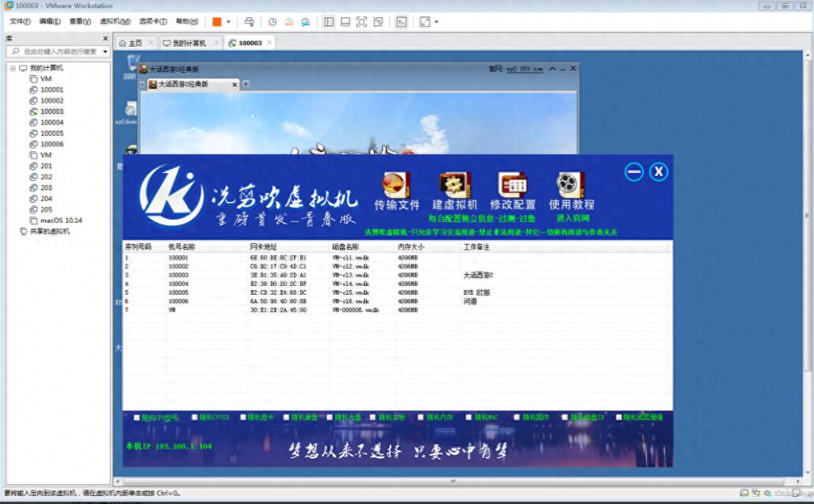Click the orange power-state button in VMware toolbar
Screen dimensions: 814x504
pos(217,22)
